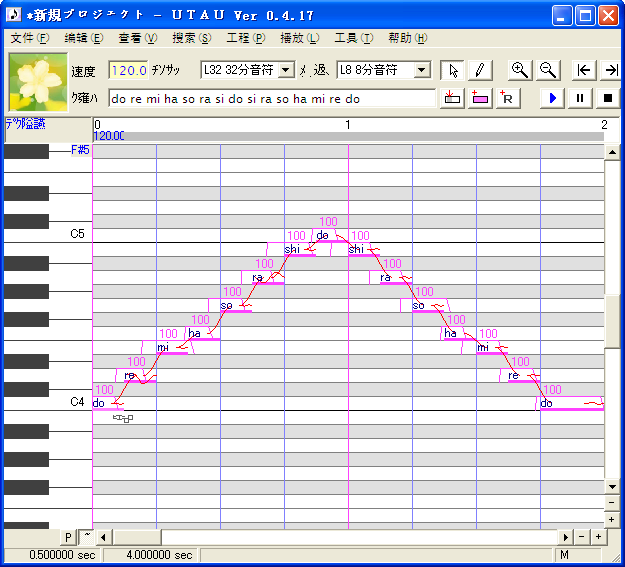Select the ascending ha note
Screen dimensions: 625x567
tap(204, 333)
